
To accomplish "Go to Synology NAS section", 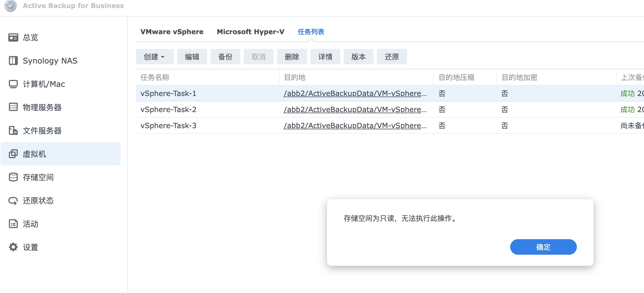I will pyautogui.click(x=61, y=61).
